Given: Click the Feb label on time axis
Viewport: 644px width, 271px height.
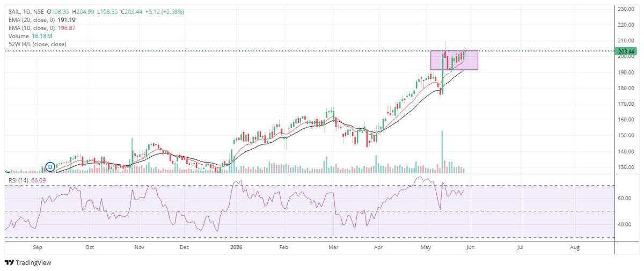Looking at the screenshot, I should 284,248.
